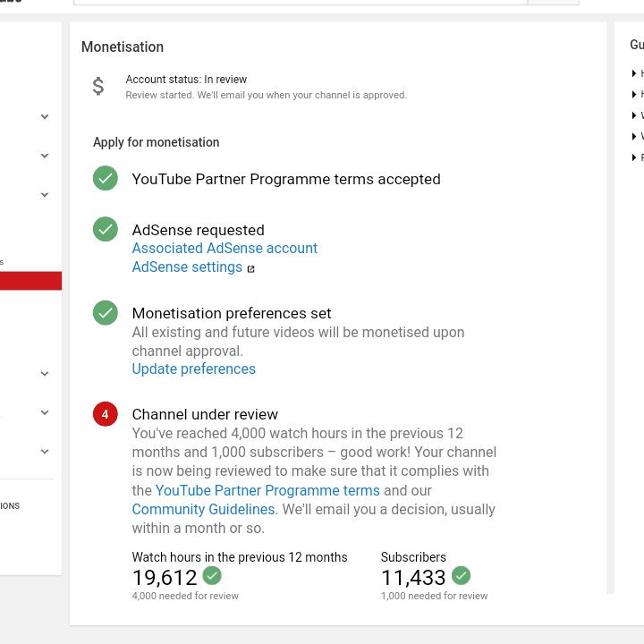Click the 19,612 watch hours value
Image resolution: width=644 pixels, height=644 pixels.
[165, 578]
